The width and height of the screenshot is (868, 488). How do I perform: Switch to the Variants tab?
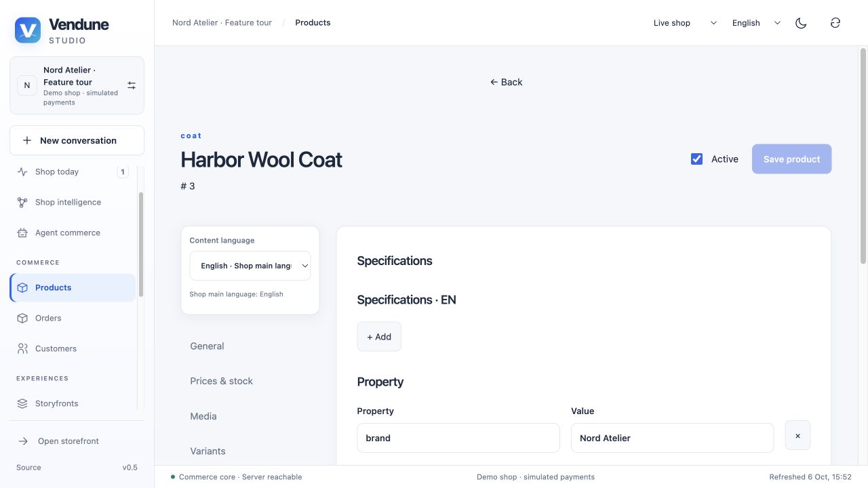coord(250,451)
